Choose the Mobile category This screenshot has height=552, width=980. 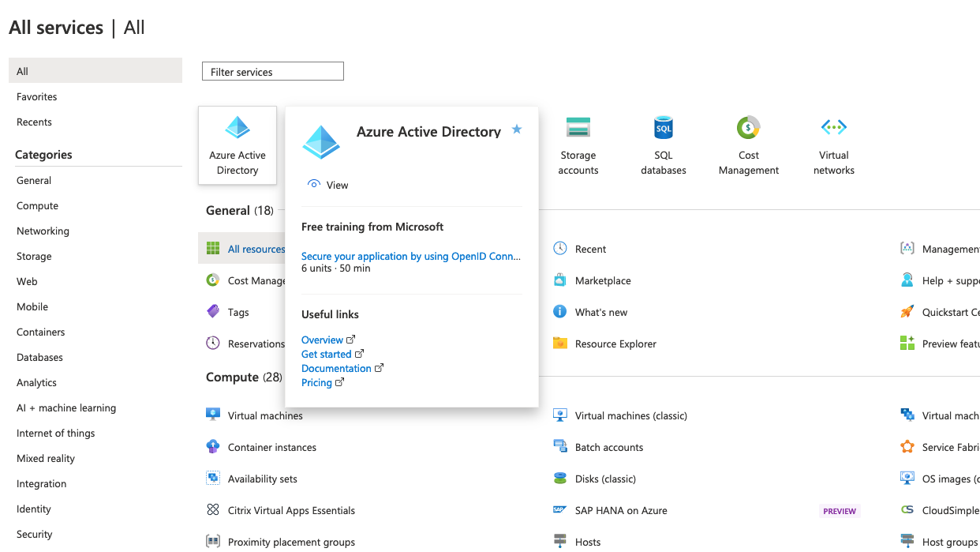(x=32, y=306)
